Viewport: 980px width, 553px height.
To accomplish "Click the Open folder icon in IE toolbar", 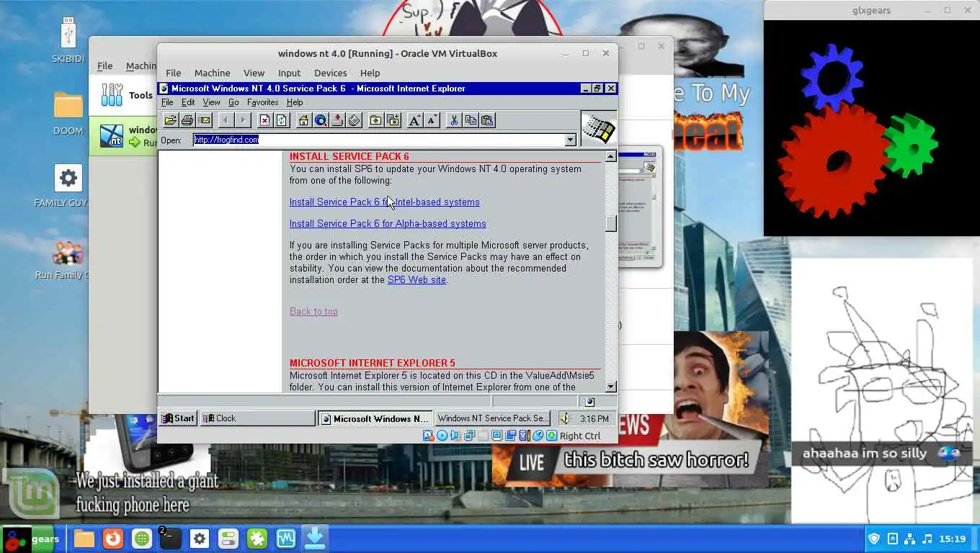I will (171, 120).
